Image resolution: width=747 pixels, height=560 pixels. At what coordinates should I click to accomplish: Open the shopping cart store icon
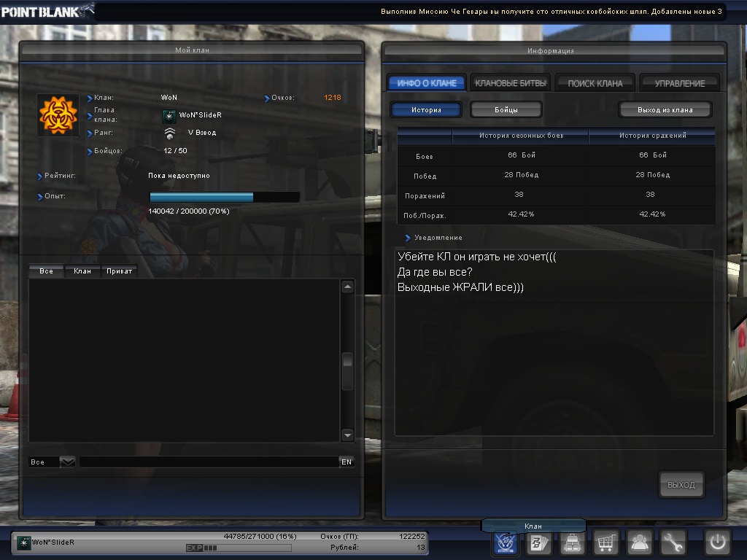click(x=605, y=542)
